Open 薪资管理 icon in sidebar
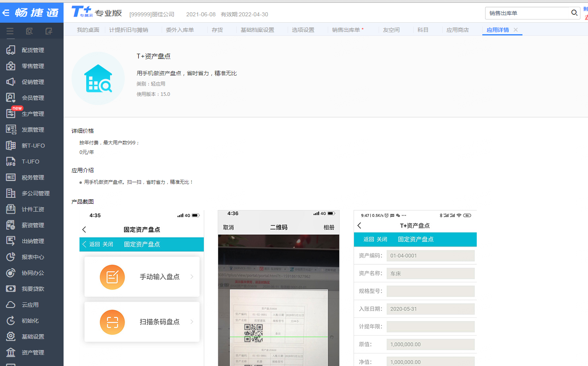Screen dimensions: 588x366 click(11, 225)
